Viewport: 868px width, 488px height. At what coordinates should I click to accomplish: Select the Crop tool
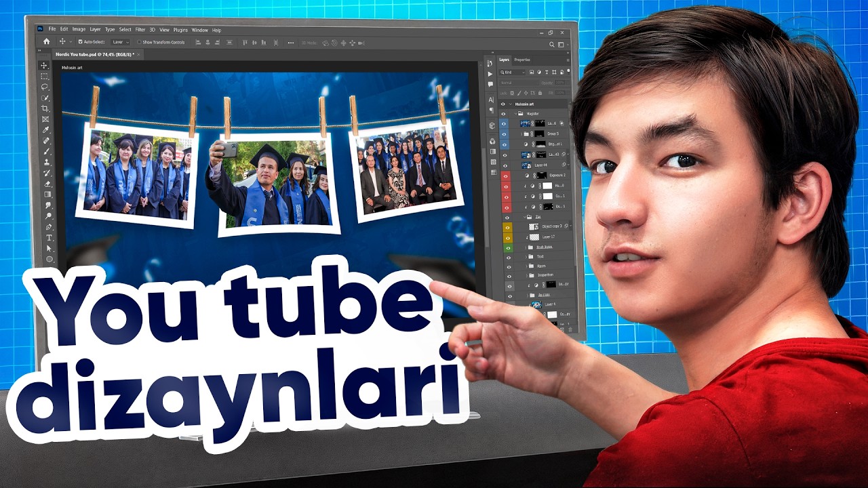[45, 108]
